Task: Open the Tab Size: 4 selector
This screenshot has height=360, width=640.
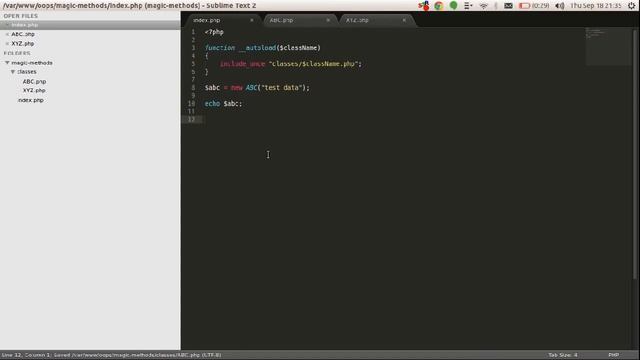Action: tap(562, 355)
